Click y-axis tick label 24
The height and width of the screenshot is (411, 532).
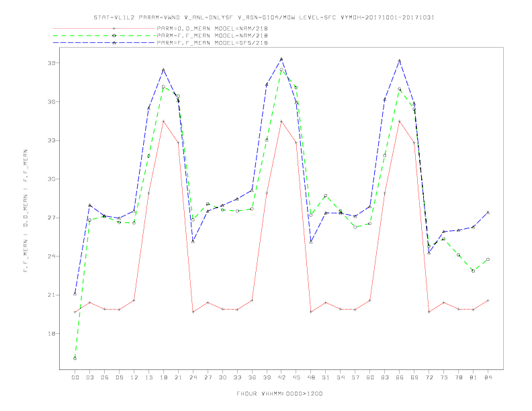(x=51, y=257)
